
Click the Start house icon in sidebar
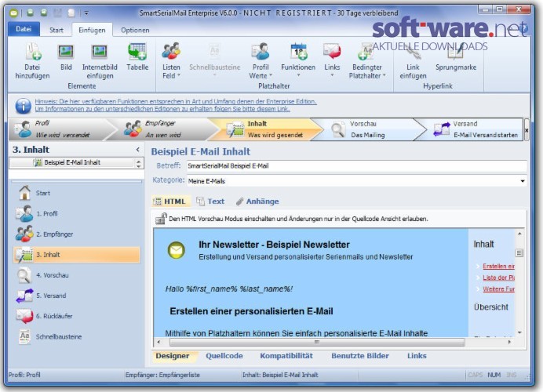click(24, 193)
